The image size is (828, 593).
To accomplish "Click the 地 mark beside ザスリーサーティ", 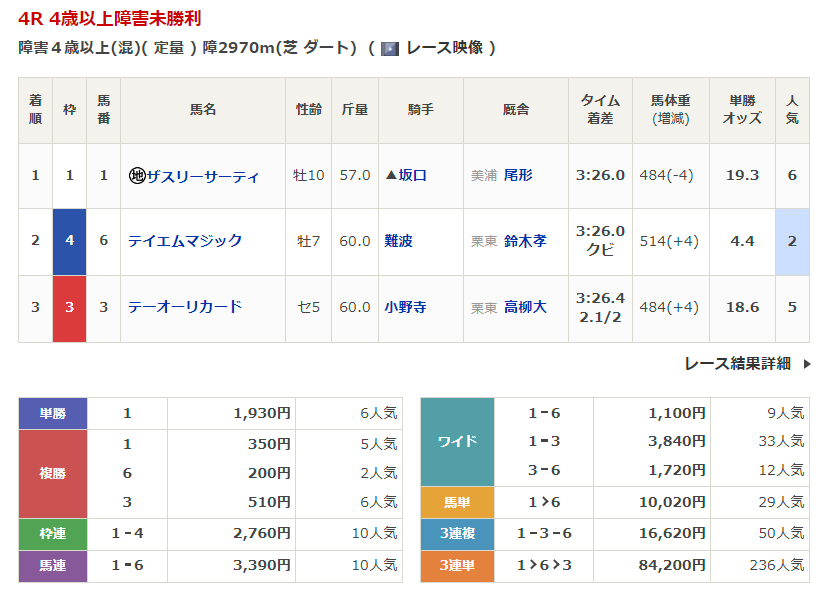I will [x=137, y=176].
